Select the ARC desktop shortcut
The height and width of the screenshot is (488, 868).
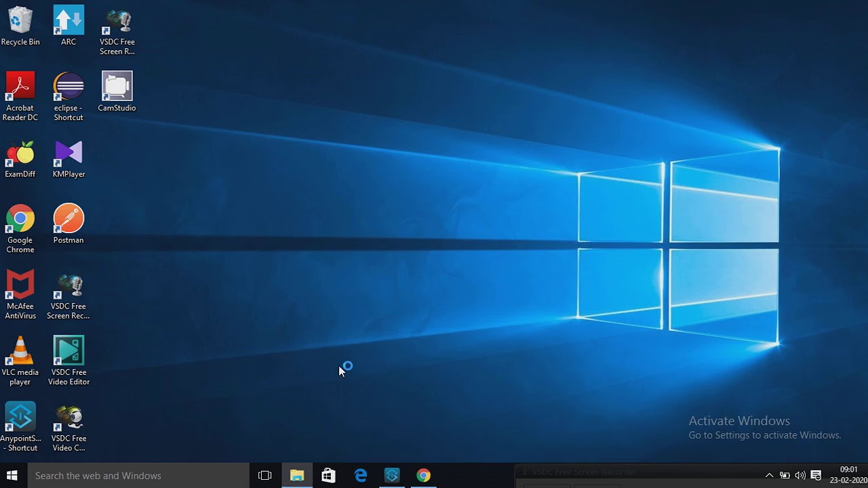[68, 26]
